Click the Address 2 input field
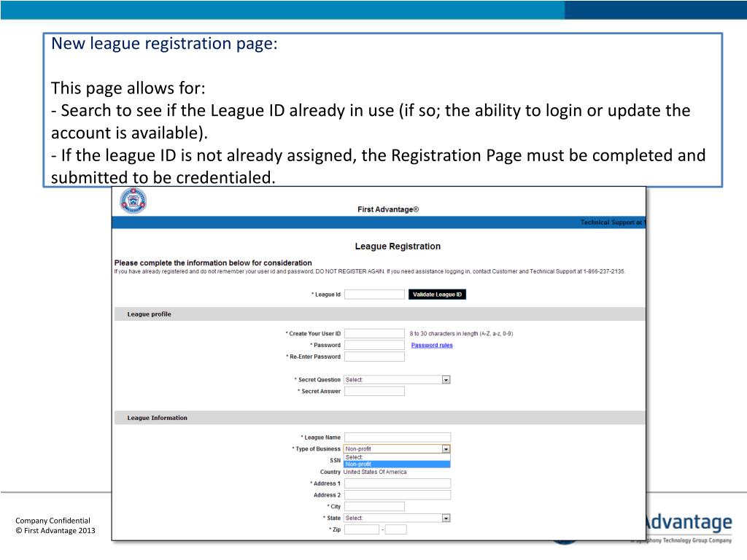Image resolution: width=747 pixels, height=560 pixels. click(398, 495)
